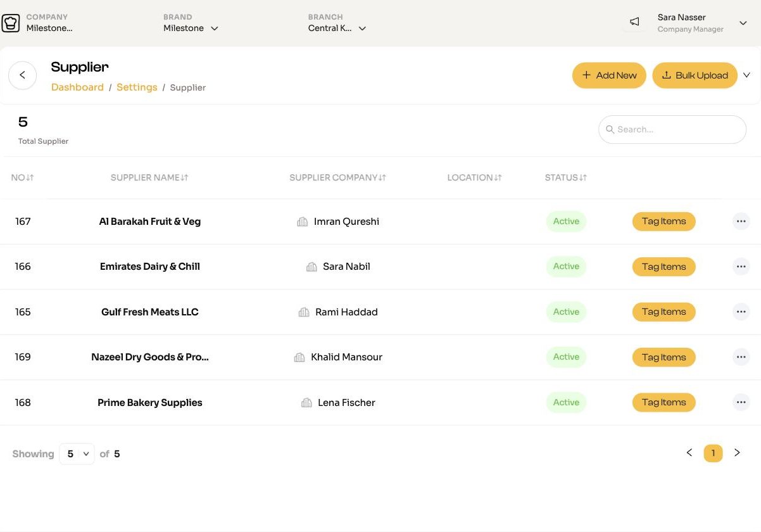Click Active status of supplier 167
This screenshot has width=761, height=532.
[566, 221]
